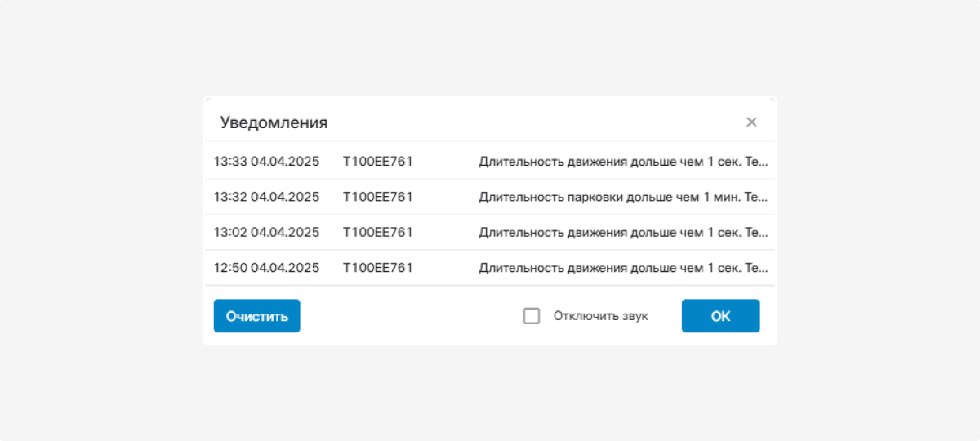Enable the Отключить звук checkbox
The width and height of the screenshot is (980, 441).
click(x=532, y=316)
